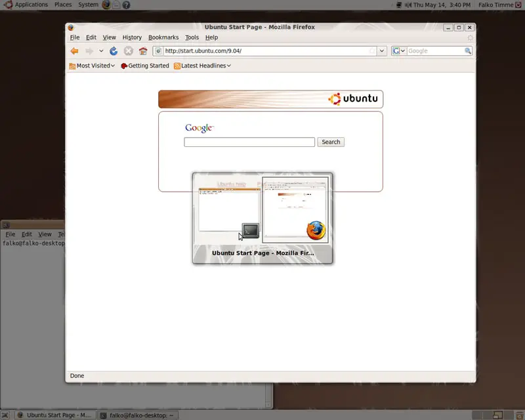Open the Applications menu in top panel

[31, 5]
